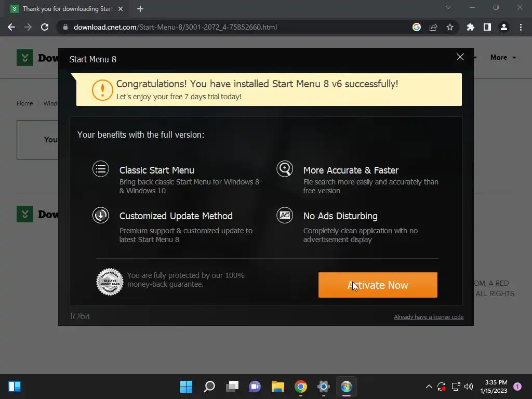The height and width of the screenshot is (399, 532).
Task: Click the share this page icon
Action: click(433, 27)
